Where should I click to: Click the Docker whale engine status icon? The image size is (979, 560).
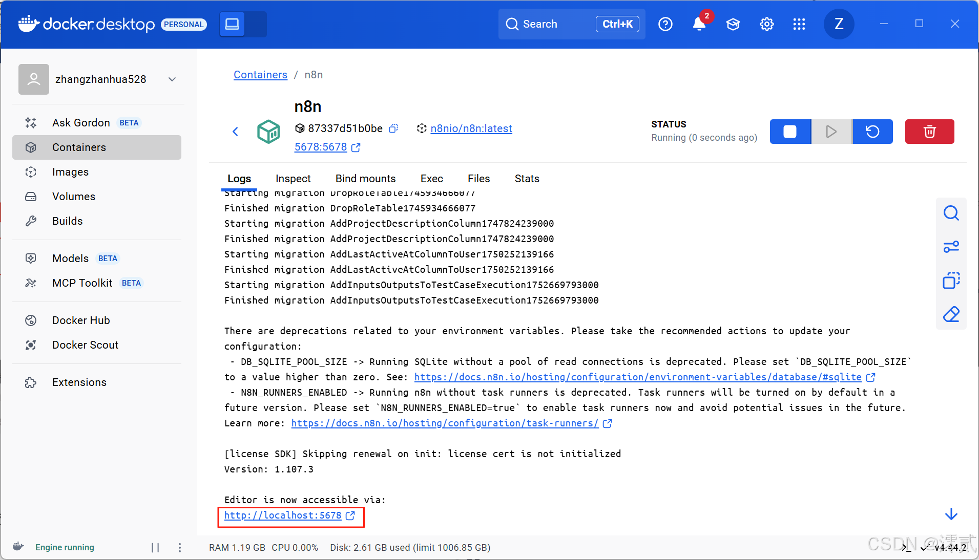(x=18, y=547)
